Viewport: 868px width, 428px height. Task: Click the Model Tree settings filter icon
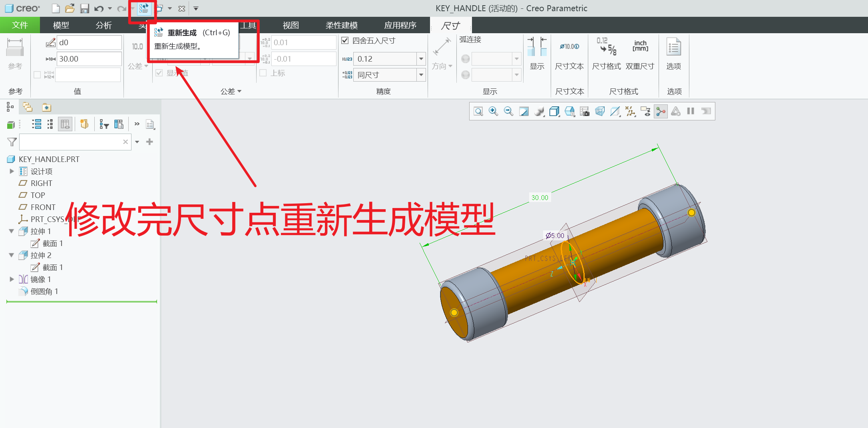coord(104,124)
